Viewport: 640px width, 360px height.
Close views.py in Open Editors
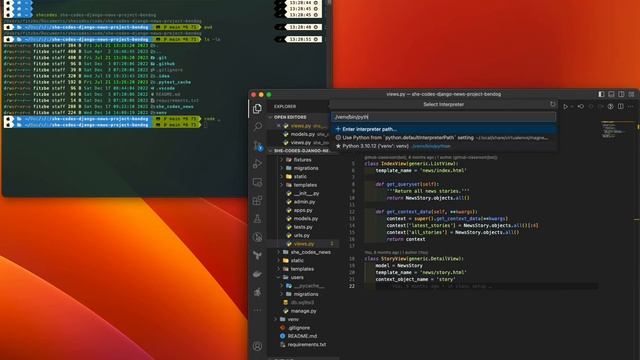[279, 126]
